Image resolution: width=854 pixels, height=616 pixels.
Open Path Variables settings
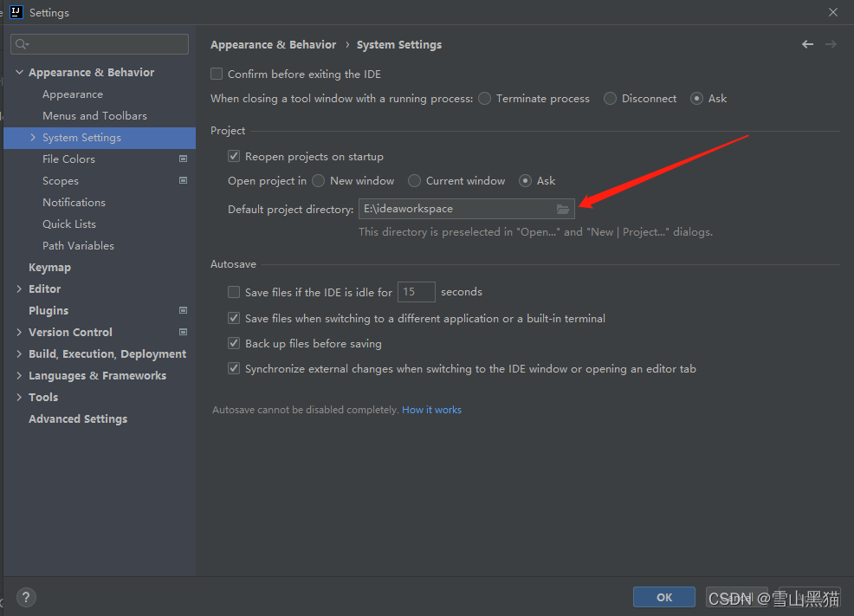[x=79, y=246]
